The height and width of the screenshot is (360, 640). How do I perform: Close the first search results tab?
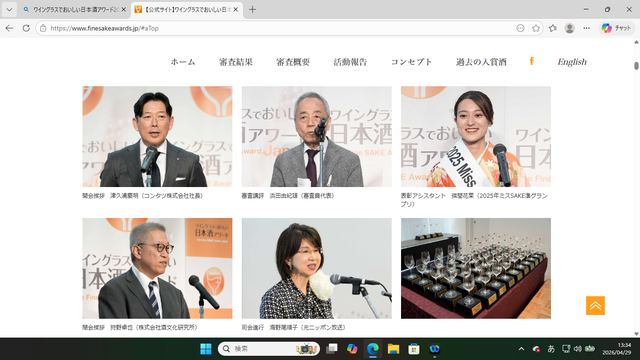[124, 9]
